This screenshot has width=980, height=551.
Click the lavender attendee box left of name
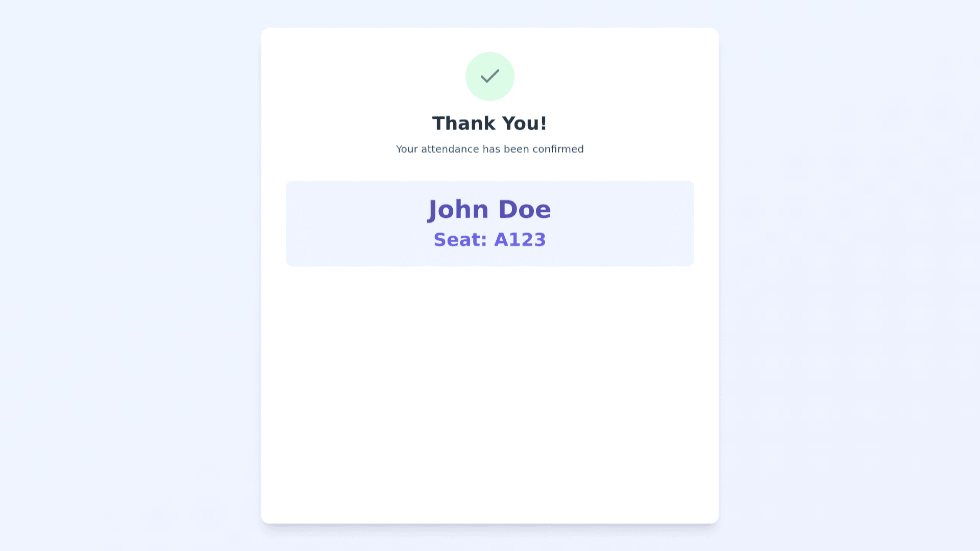[x=347, y=223]
